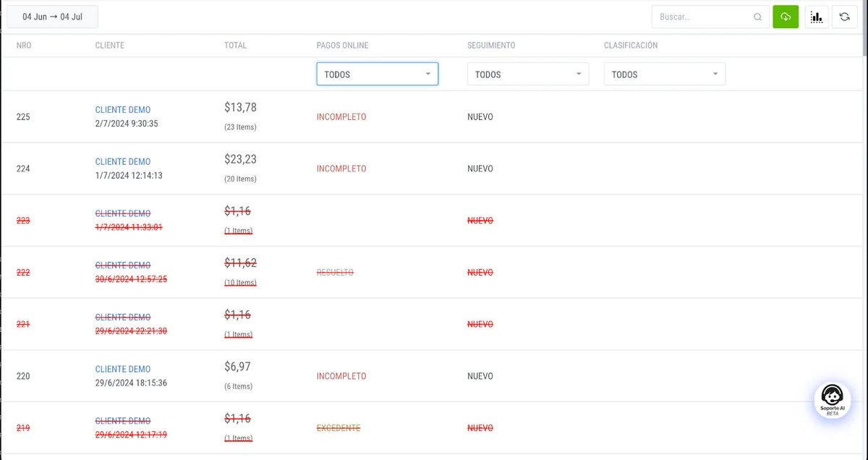Screen dimensions: 868x460
Task: Type in the Buscar search field
Action: click(702, 17)
